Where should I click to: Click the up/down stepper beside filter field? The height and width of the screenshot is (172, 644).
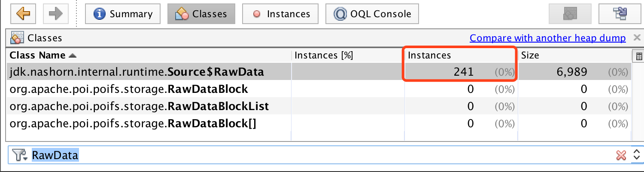tap(636, 155)
